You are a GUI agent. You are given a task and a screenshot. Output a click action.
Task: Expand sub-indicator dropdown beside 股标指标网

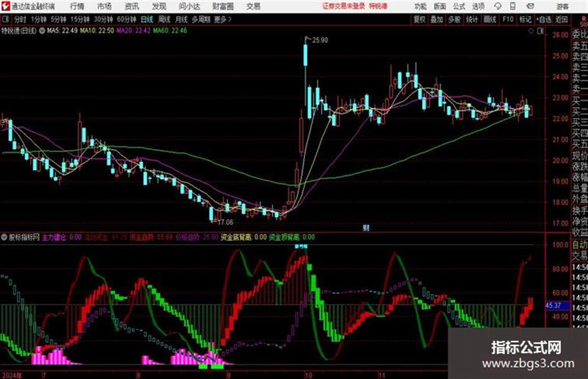[4, 237]
